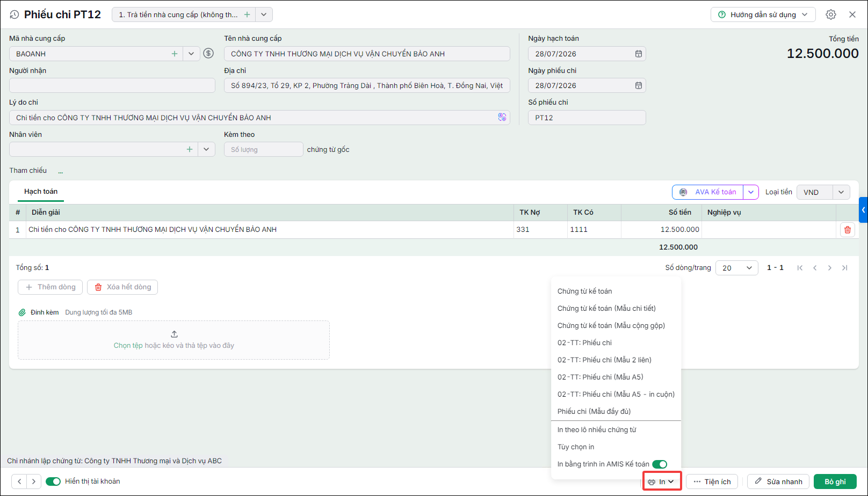Open Hướng dẫn sử dụng dropdown
Viewport: 868px width, 496px height.
tap(763, 14)
